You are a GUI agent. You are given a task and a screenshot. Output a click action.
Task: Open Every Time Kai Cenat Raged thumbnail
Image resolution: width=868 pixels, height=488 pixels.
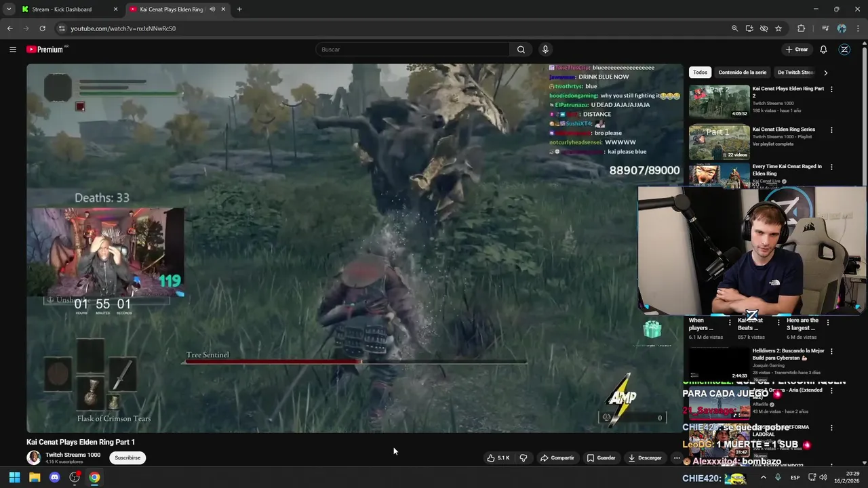click(719, 175)
